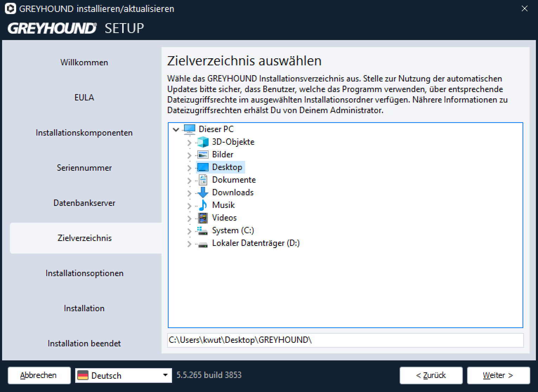Click the German flag icon
The image size is (538, 392).
[83, 375]
